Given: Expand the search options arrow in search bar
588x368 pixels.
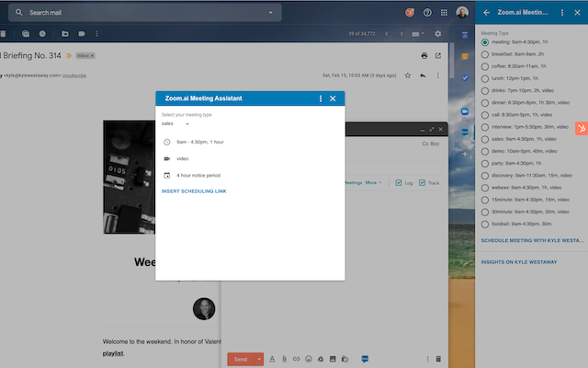Looking at the screenshot, I should (x=270, y=13).
